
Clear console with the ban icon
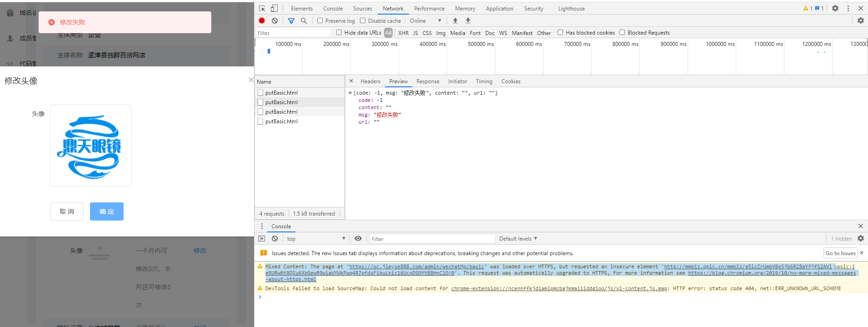point(274,238)
